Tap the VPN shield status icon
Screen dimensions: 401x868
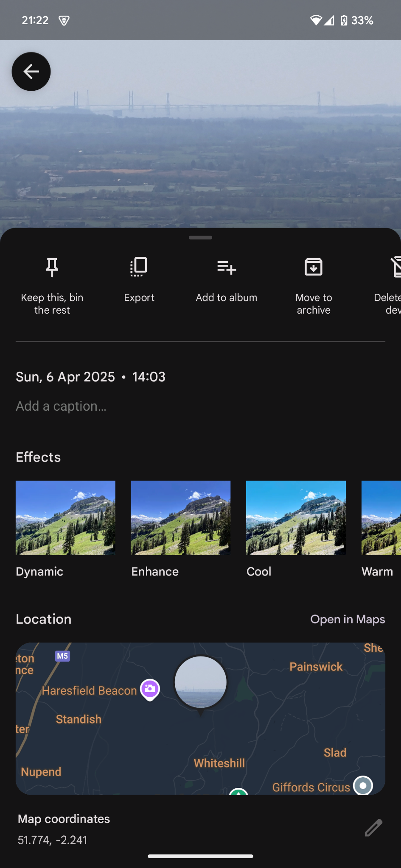(64, 20)
